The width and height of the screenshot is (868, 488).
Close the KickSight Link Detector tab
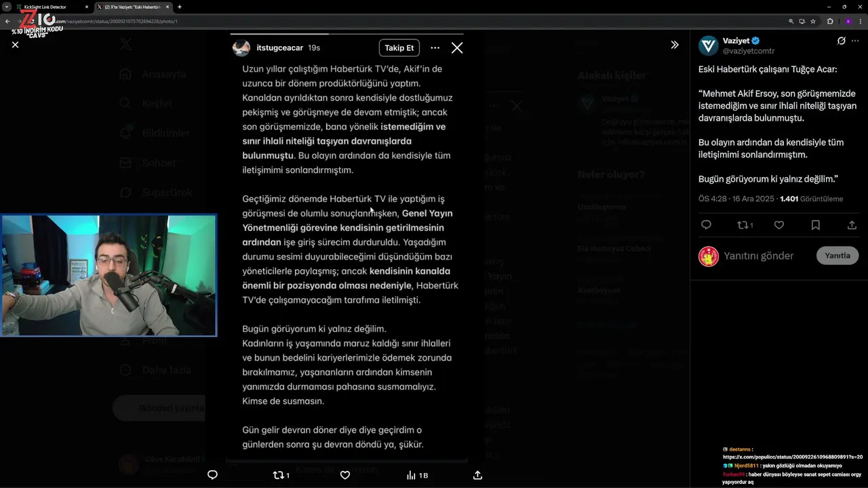tap(86, 7)
